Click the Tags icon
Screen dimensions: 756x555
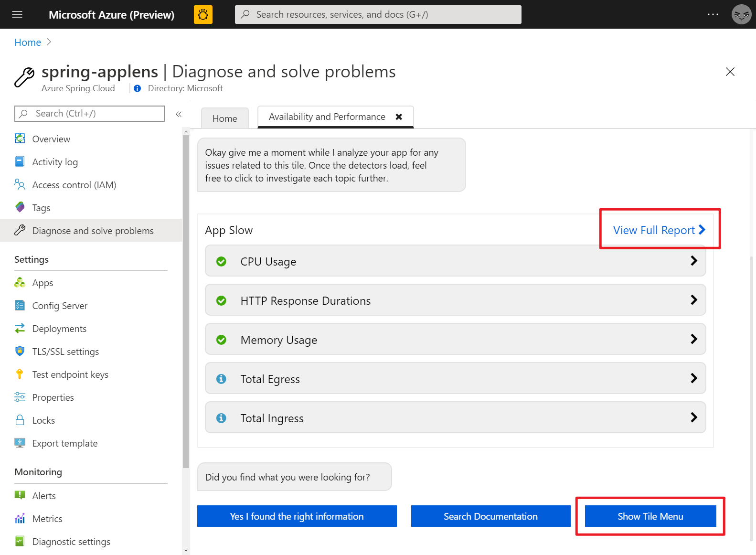[20, 207]
